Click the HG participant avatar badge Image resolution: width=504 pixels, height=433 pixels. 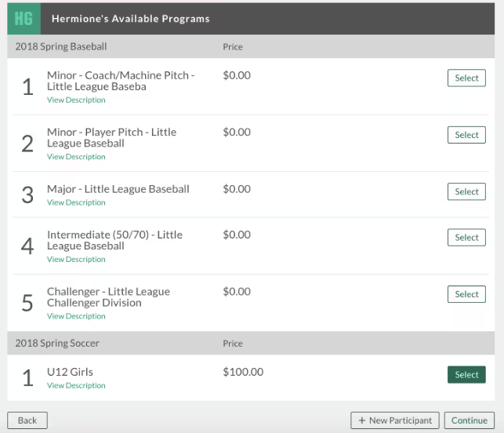pyautogui.click(x=24, y=18)
